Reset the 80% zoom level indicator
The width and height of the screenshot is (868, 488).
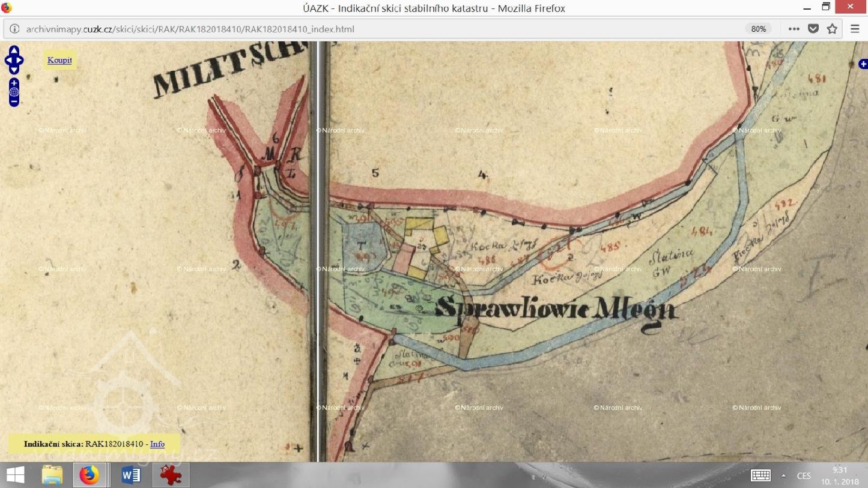click(x=759, y=29)
